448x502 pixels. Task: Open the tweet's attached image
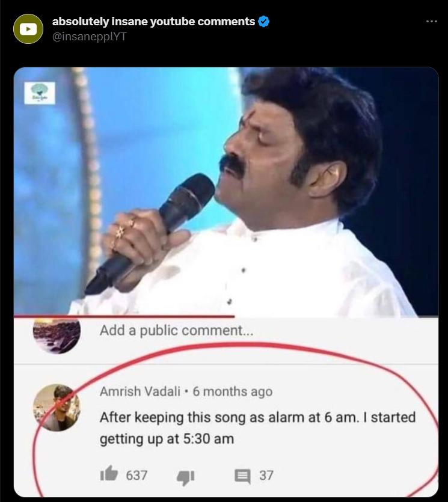click(x=226, y=282)
